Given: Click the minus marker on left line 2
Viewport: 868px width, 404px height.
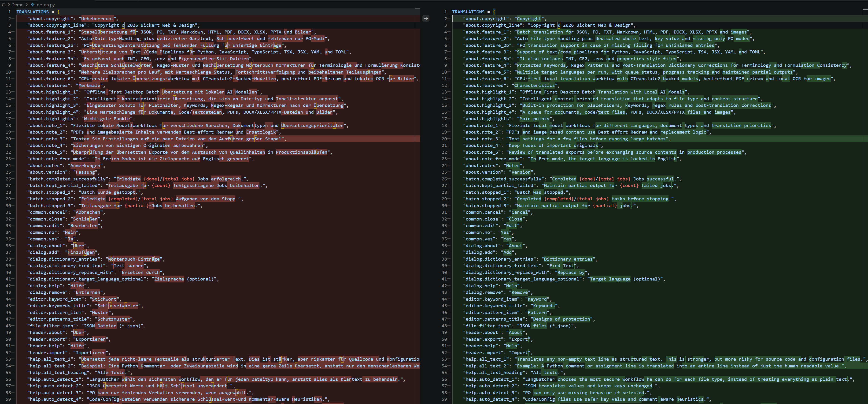Looking at the screenshot, I should click(x=13, y=19).
